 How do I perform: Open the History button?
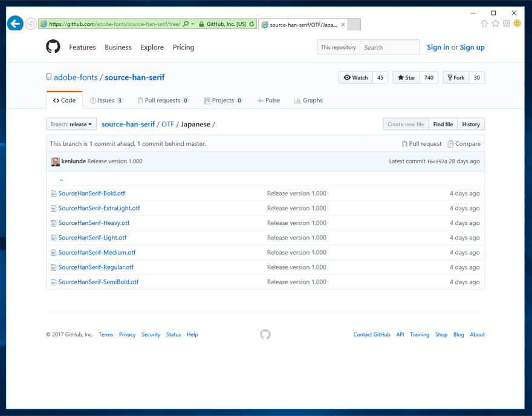(x=471, y=124)
